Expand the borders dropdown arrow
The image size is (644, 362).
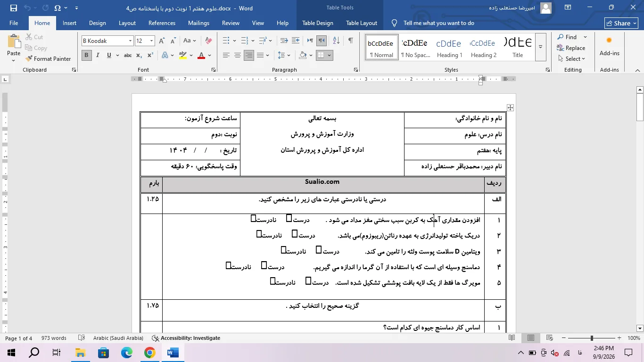point(330,55)
